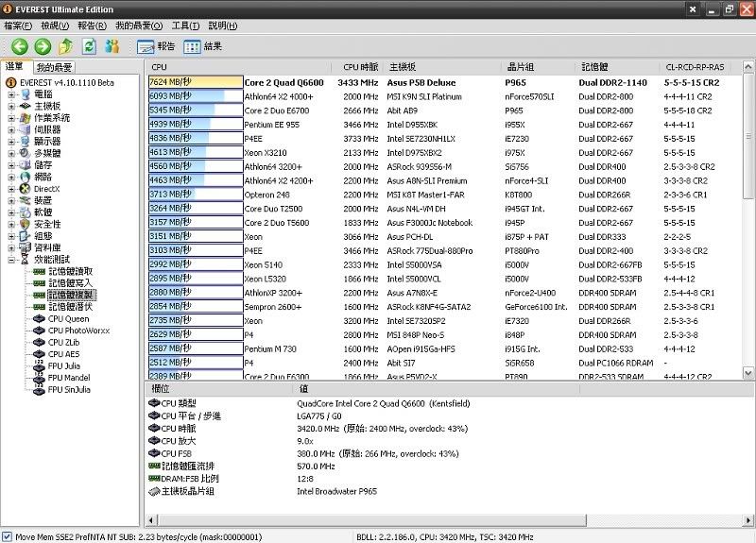Click the 結果 results toolbar button
756x543 pixels.
[203, 46]
